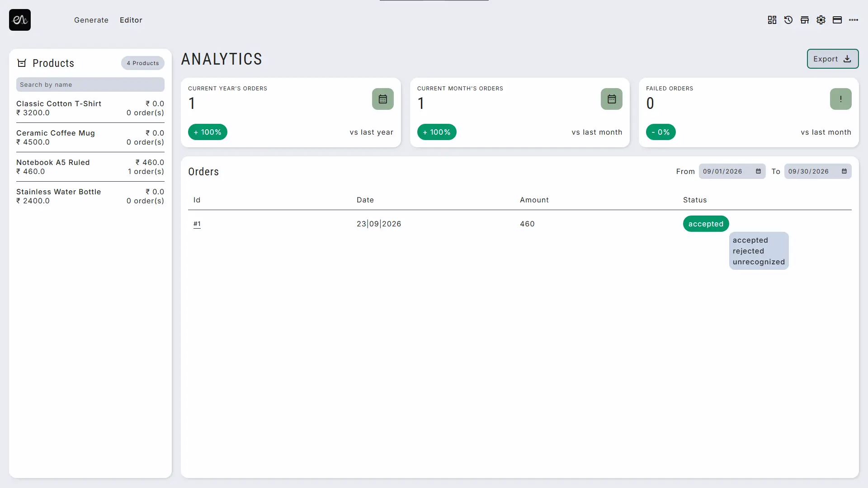Image resolution: width=868 pixels, height=488 pixels.
Task: Open the dashboard grid icon in header
Action: tap(772, 20)
